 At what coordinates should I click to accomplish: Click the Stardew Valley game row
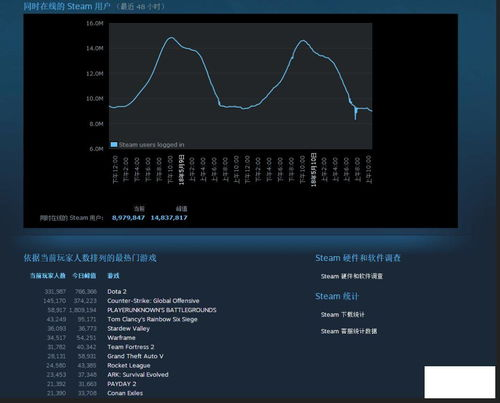(128, 329)
